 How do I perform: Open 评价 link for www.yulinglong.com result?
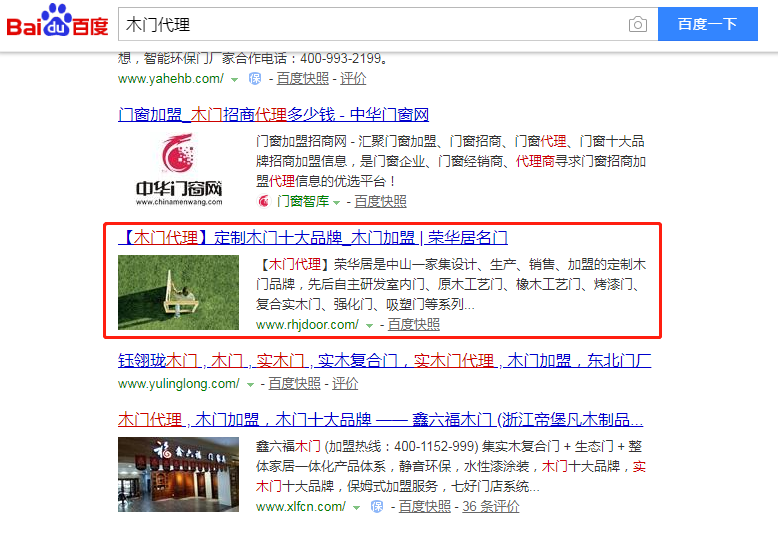pyautogui.click(x=345, y=384)
